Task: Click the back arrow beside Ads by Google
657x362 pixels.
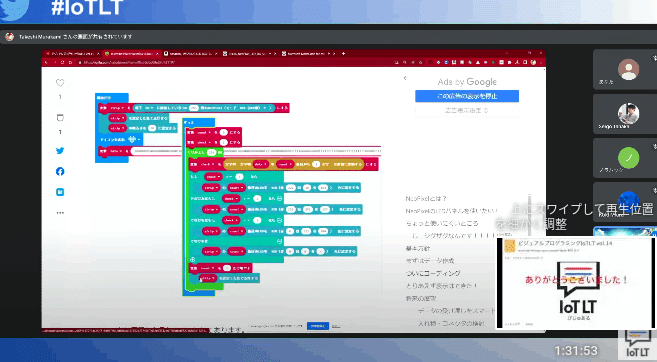Action: (x=405, y=78)
